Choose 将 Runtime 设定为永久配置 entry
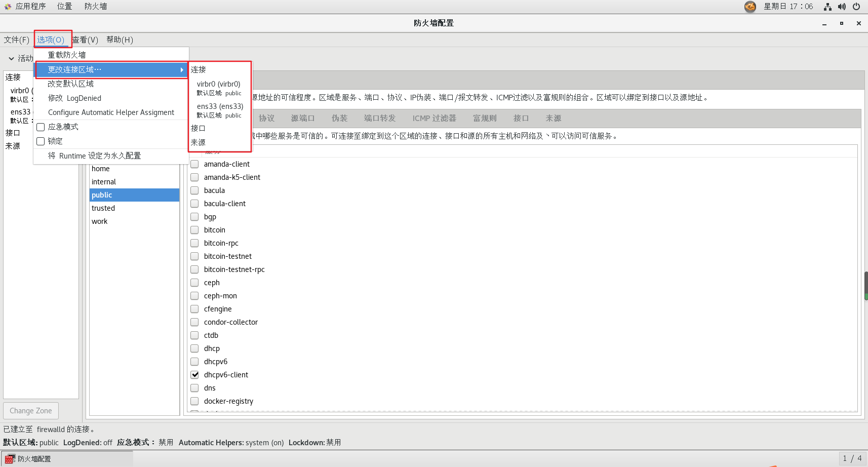The height and width of the screenshot is (467, 868). pyautogui.click(x=111, y=155)
